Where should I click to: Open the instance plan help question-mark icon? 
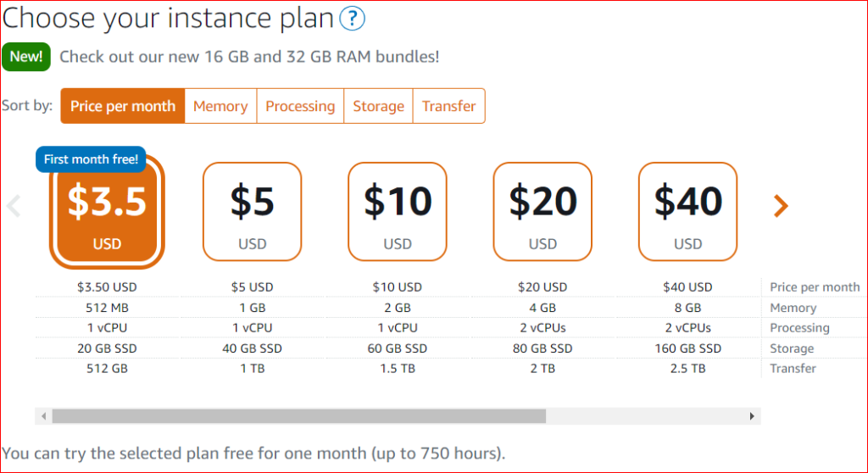pyautogui.click(x=352, y=18)
